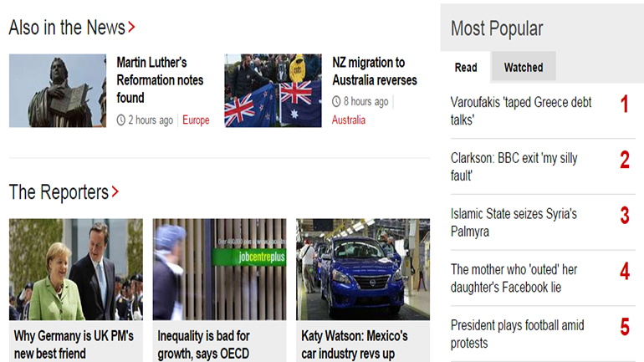
Task: Select the Read tab
Action: coord(466,68)
